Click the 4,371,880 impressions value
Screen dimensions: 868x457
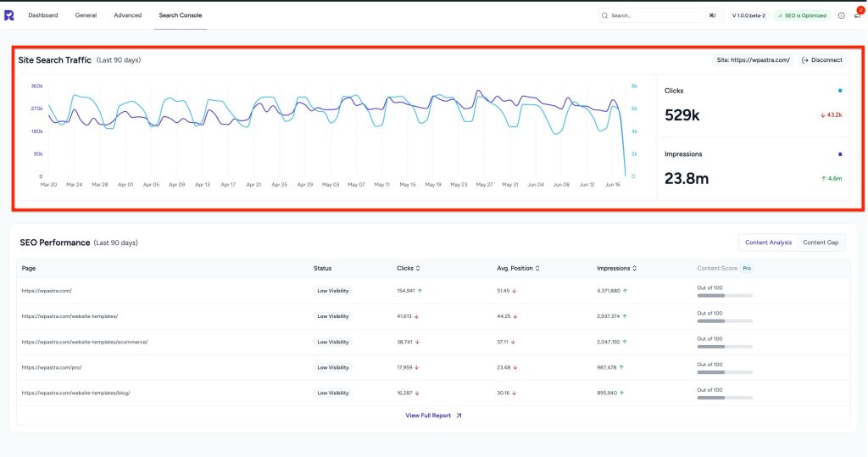point(609,291)
